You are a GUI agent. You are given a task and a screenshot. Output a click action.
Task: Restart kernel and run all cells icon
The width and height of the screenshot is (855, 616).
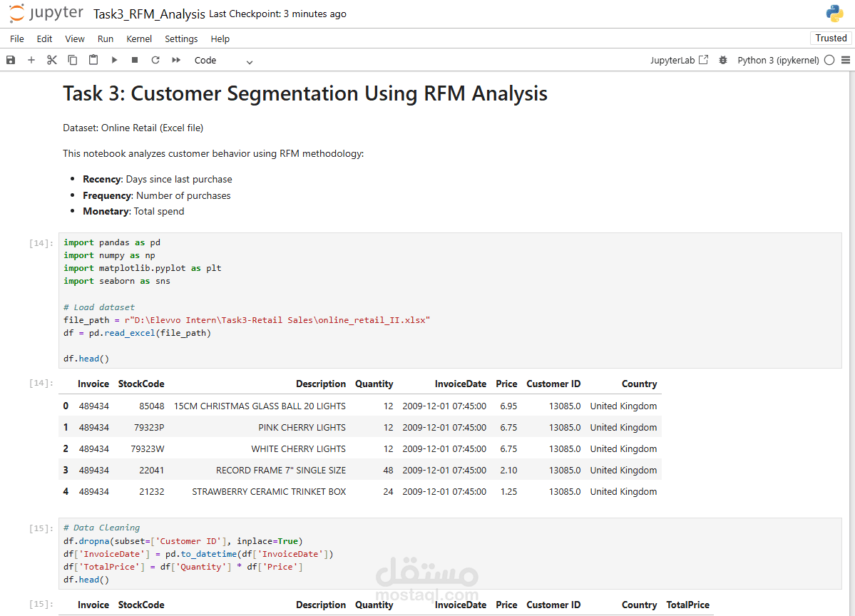(x=176, y=61)
